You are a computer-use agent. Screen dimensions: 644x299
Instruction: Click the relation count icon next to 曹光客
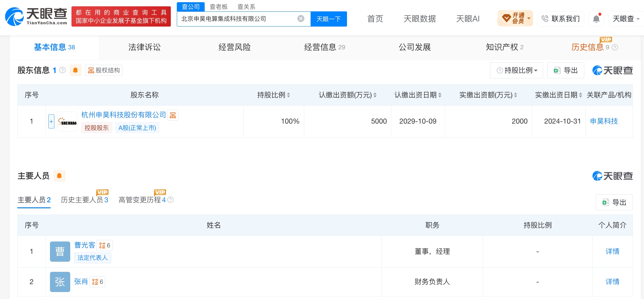tap(105, 245)
